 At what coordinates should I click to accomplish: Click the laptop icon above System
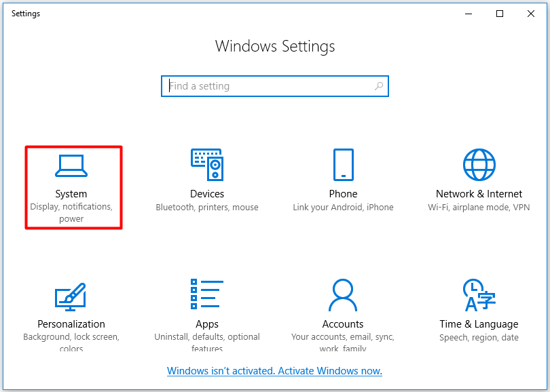pos(71,164)
